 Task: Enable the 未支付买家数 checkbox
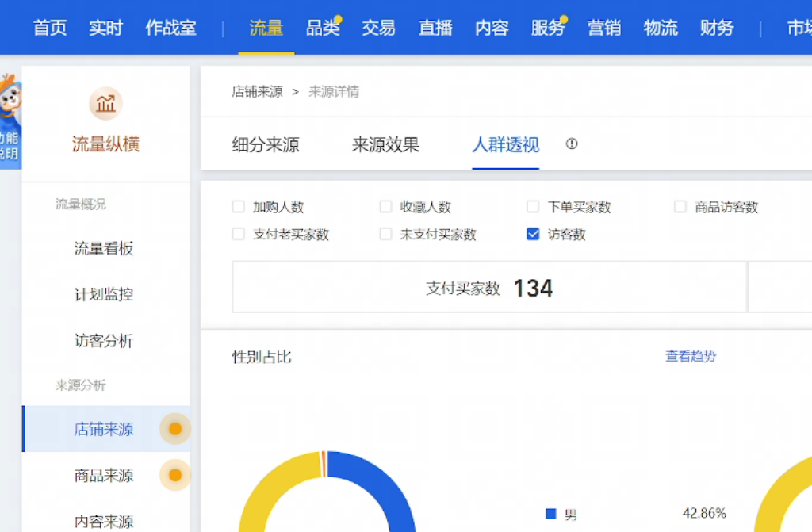tap(386, 234)
